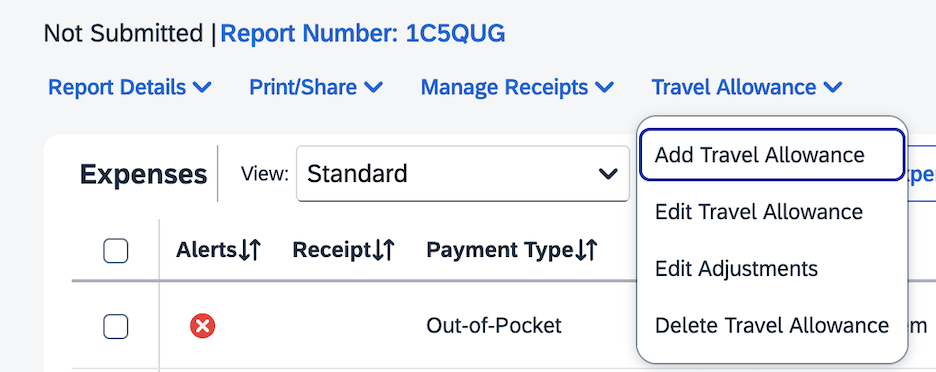Select Add Travel Allowance menu item
Image resolution: width=936 pixels, height=372 pixels.
click(x=772, y=155)
